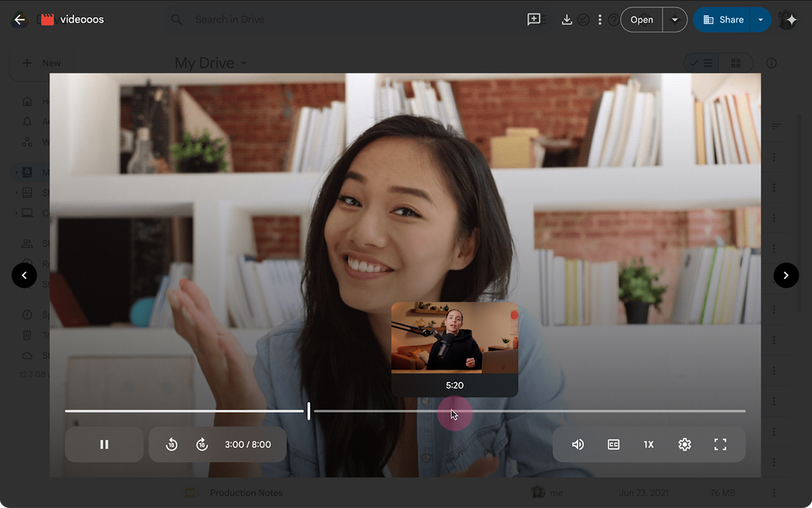Expand the Share options dropdown arrow
The image size is (812, 508).
click(x=761, y=20)
